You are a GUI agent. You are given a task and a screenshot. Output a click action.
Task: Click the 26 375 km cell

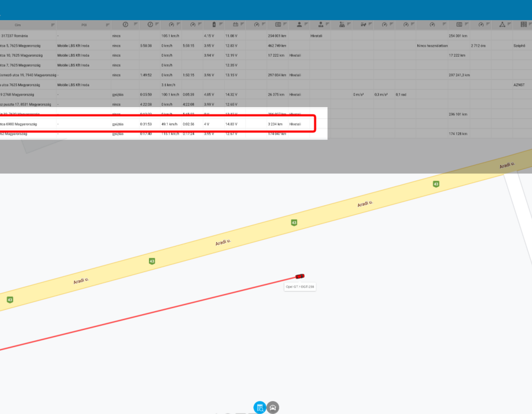point(276,95)
